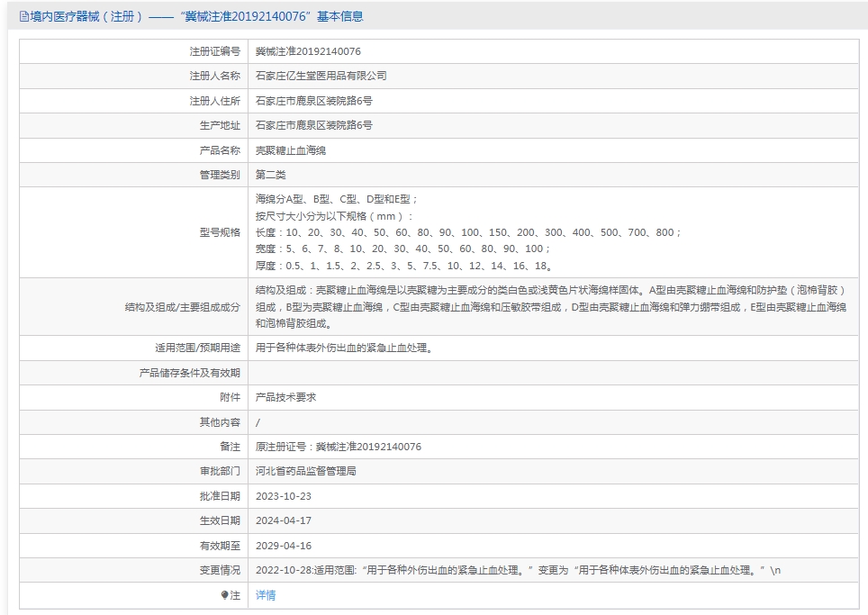Screen dimensions: 868x615
Task: Select the remark 原注册证号：冀械注准20192140076
Action: click(x=339, y=447)
